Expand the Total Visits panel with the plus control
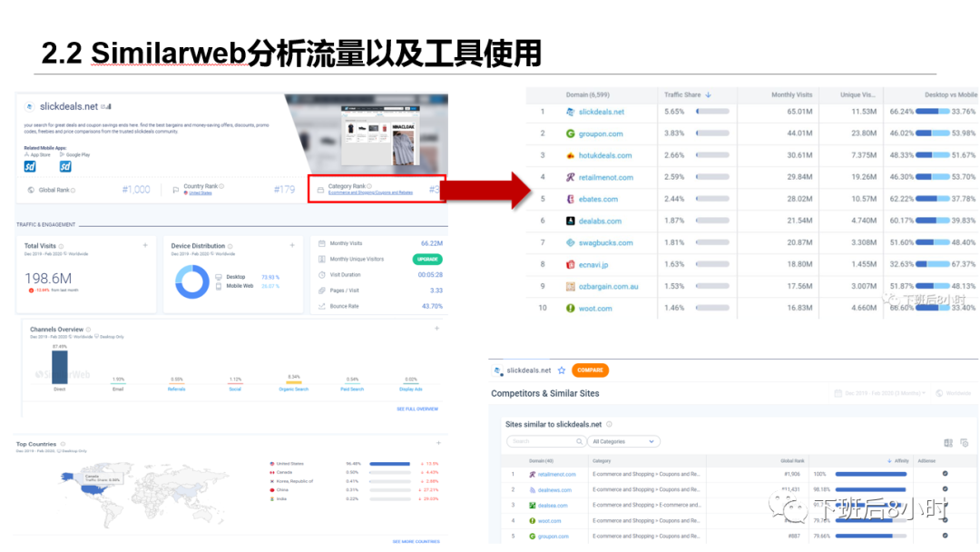 pos(145,244)
